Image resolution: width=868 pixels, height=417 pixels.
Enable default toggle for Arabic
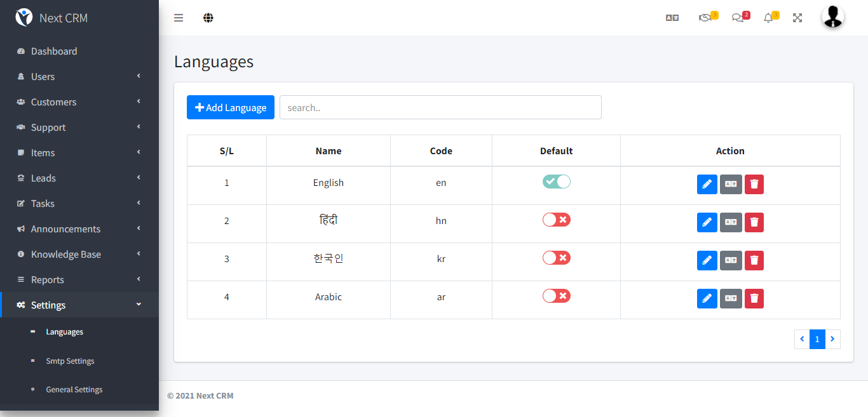[556, 296]
